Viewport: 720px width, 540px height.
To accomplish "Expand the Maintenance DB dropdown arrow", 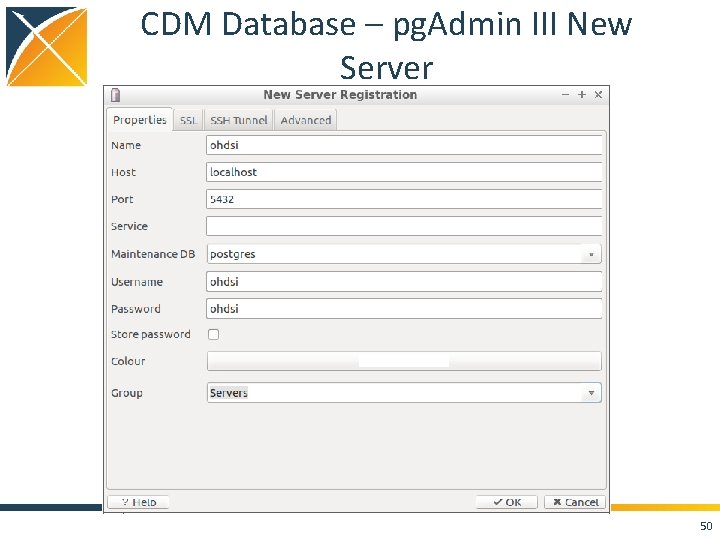I will pyautogui.click(x=591, y=254).
